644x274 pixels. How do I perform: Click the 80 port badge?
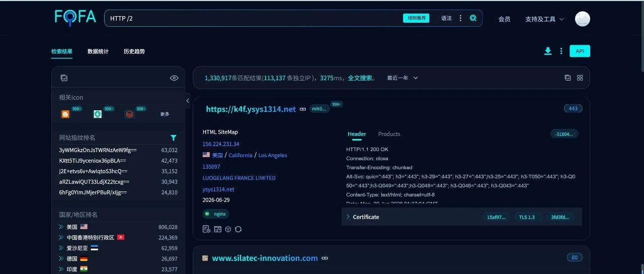click(x=575, y=257)
